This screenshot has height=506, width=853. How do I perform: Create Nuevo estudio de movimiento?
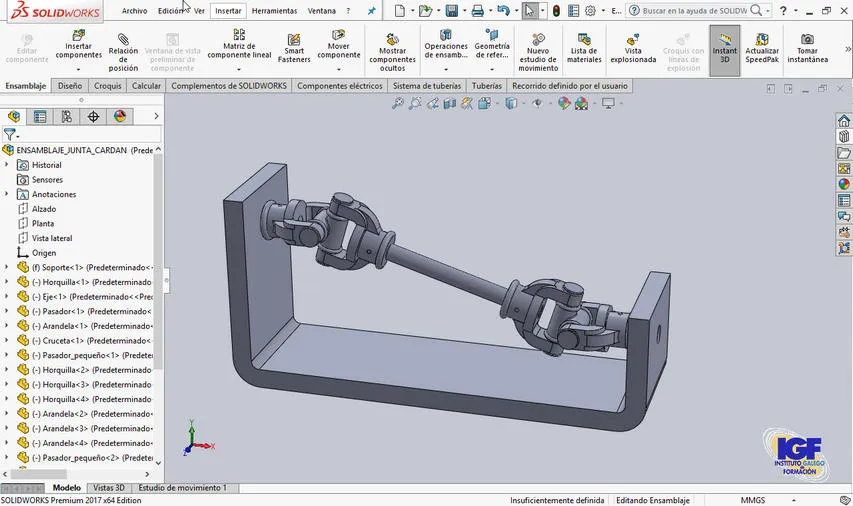coord(538,52)
